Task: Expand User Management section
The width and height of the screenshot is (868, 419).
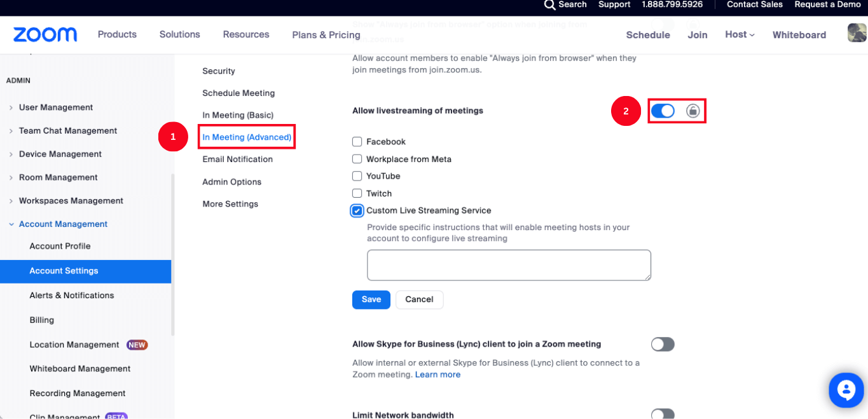Action: pyautogui.click(x=56, y=107)
